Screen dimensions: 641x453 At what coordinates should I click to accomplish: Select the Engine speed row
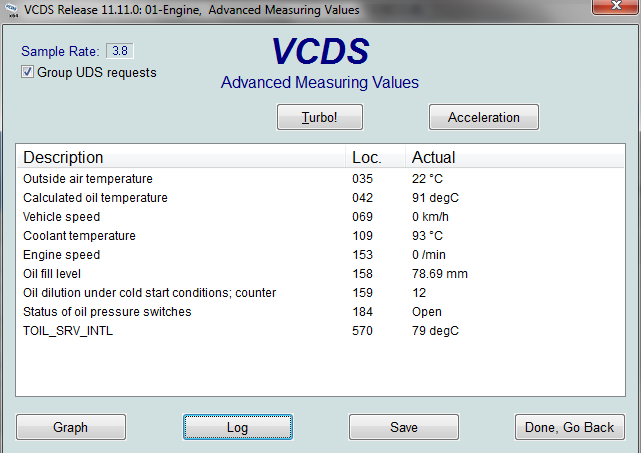320,255
